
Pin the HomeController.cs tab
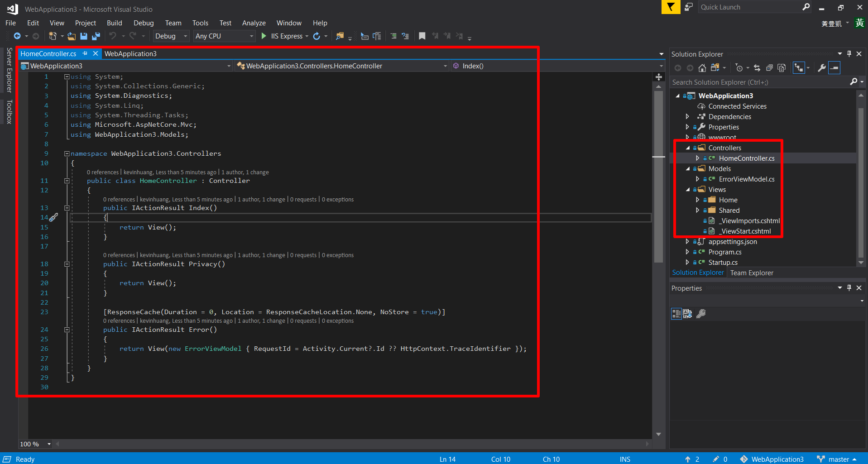[85, 53]
